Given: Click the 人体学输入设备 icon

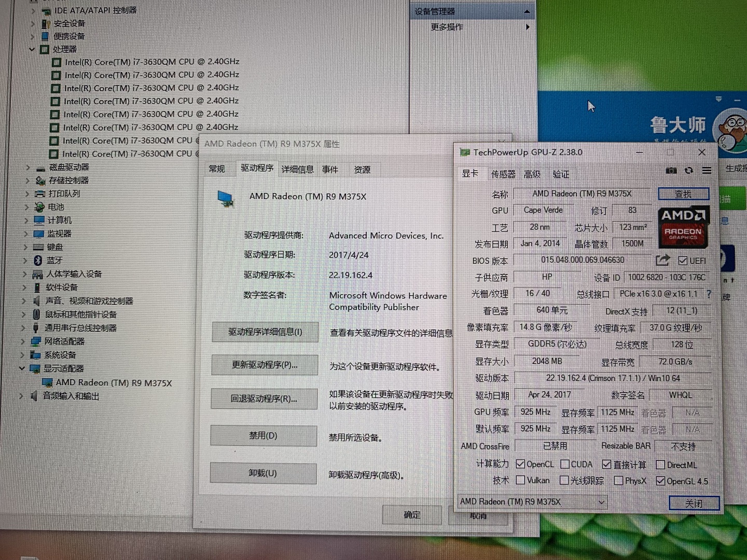Looking at the screenshot, I should click(x=38, y=274).
